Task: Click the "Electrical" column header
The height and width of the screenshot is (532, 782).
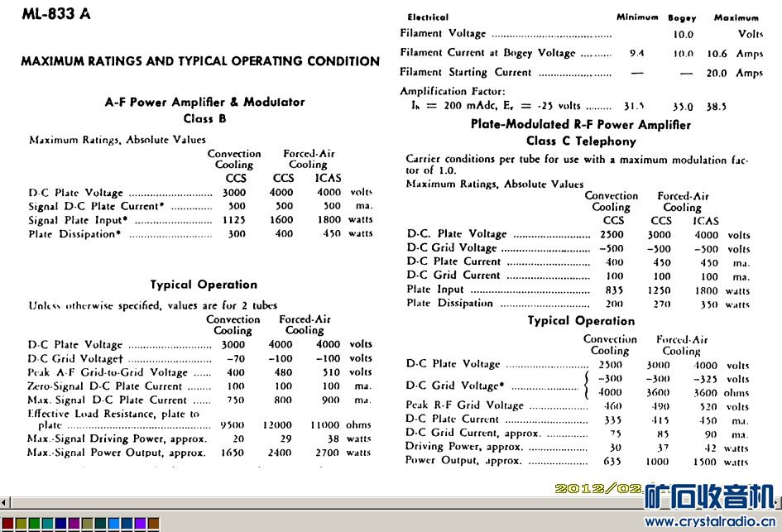Action: point(428,17)
